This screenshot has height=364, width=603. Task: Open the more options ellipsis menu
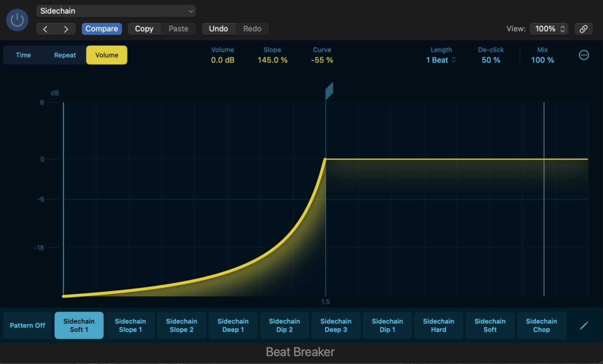pyautogui.click(x=583, y=55)
